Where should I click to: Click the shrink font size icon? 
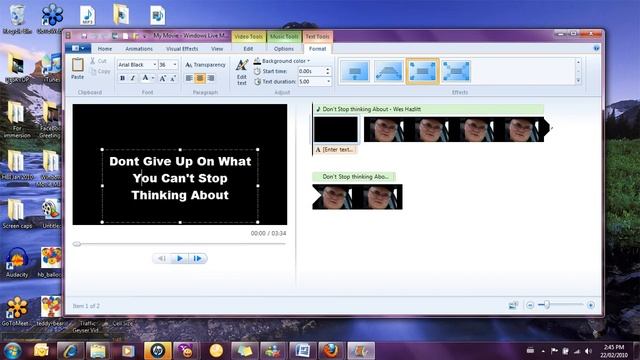pyautogui.click(x=173, y=78)
